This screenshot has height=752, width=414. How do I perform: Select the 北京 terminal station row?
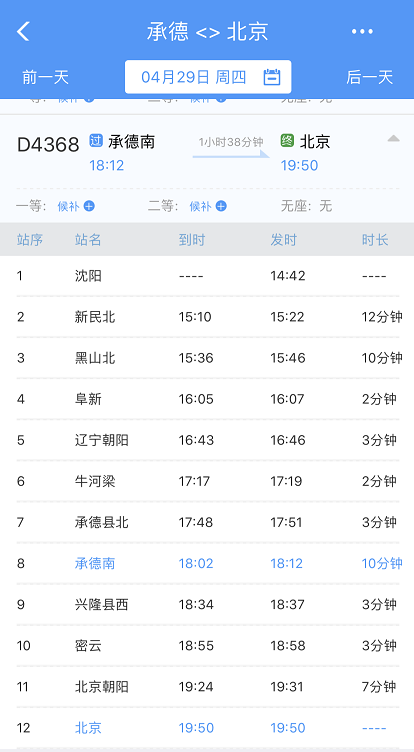point(208,728)
